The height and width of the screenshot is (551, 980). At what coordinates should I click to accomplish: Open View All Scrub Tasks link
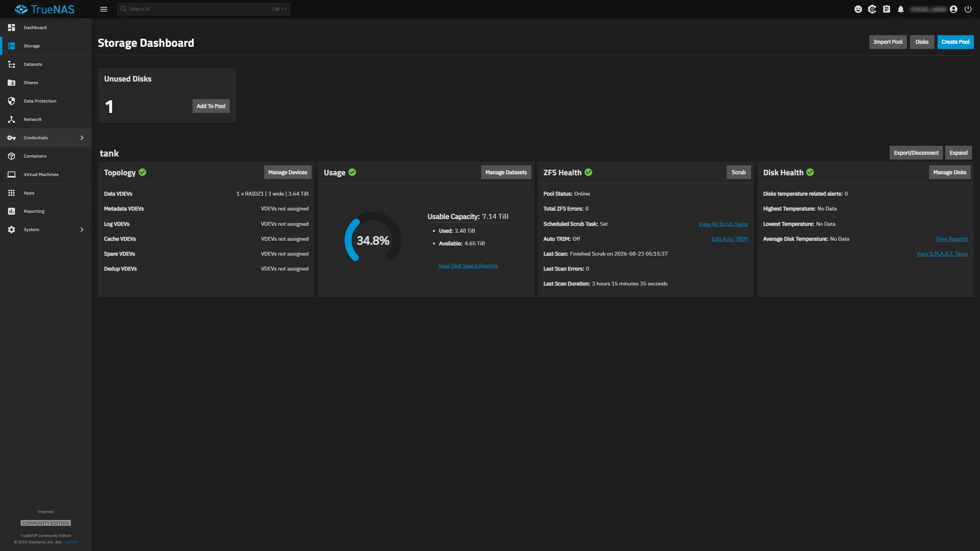point(723,224)
